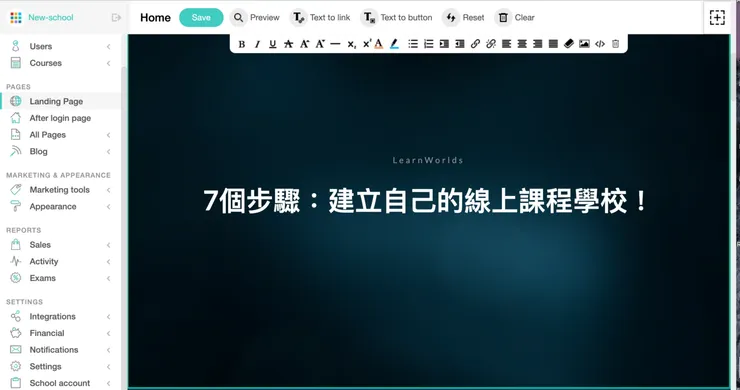The width and height of the screenshot is (740, 390).
Task: Open the text highlight color picker
Action: tap(395, 44)
